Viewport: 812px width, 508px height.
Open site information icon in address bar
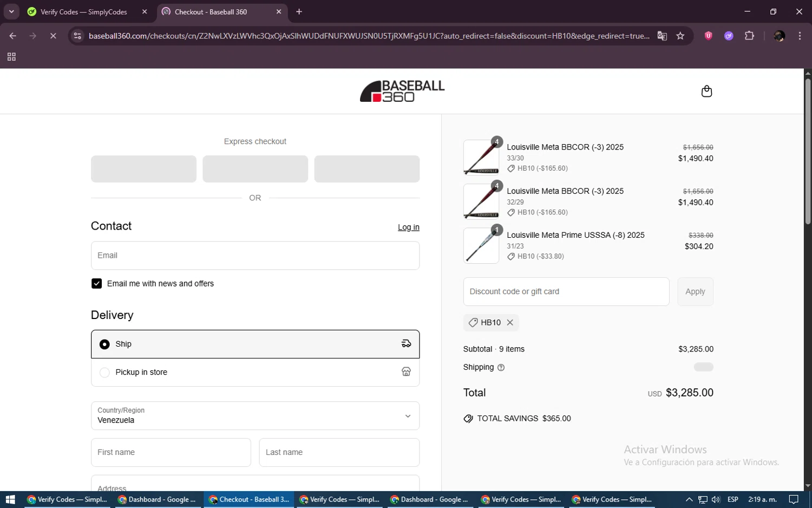[x=77, y=36]
